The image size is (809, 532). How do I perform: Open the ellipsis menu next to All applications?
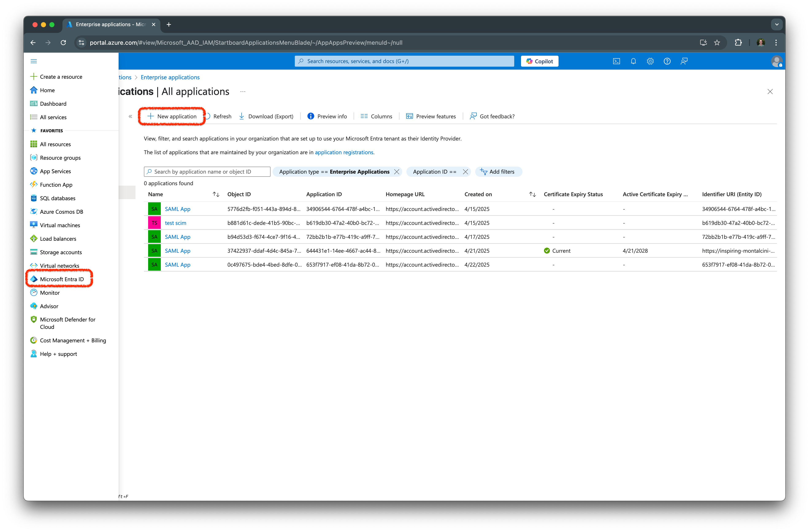pyautogui.click(x=243, y=91)
